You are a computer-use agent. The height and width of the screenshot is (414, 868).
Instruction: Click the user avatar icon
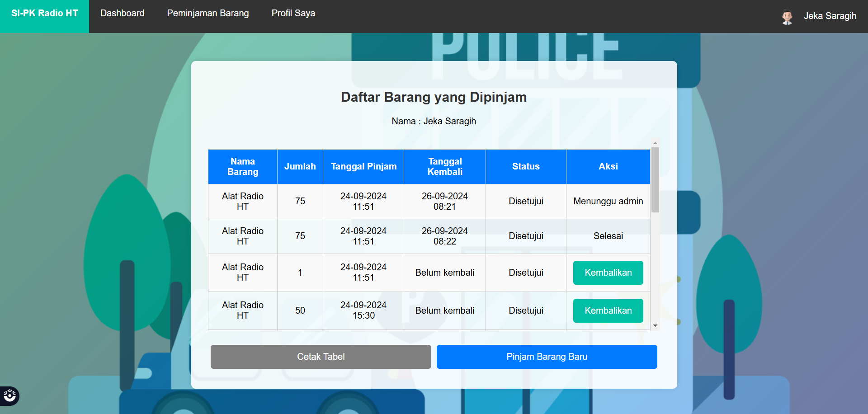point(787,17)
